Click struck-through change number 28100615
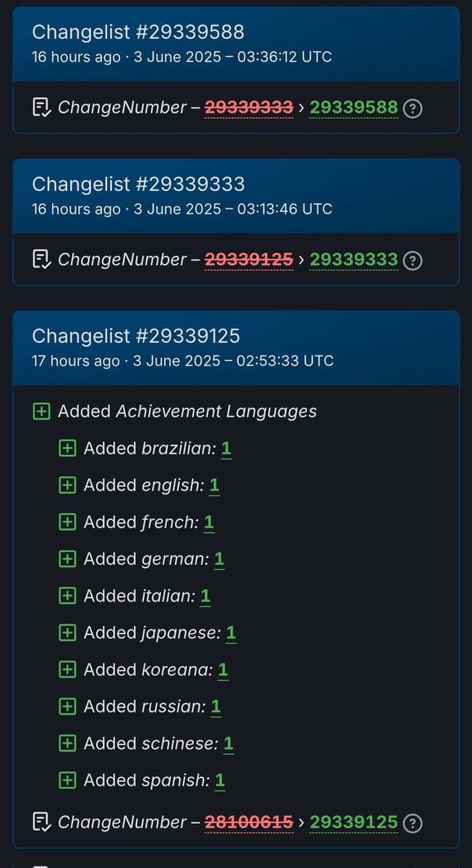Screen dimensions: 472x868 249,822
